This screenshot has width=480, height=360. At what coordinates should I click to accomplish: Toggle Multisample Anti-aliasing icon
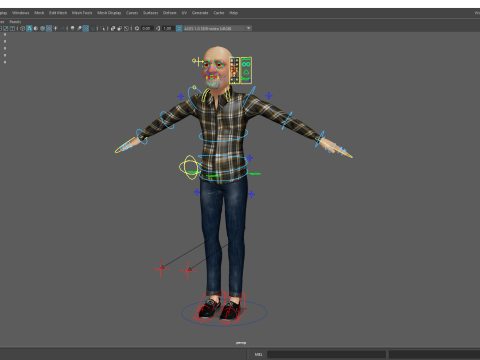tap(86, 28)
